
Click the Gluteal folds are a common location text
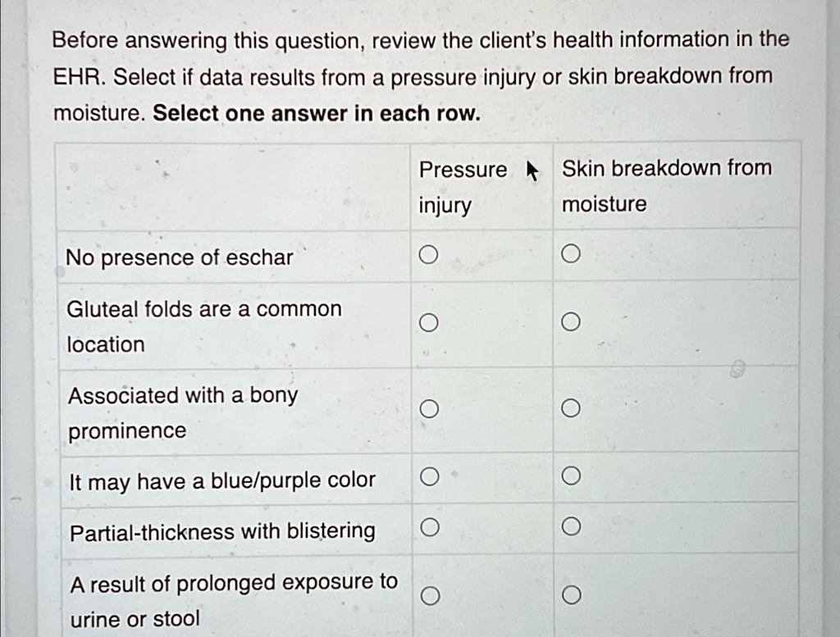coord(204,326)
